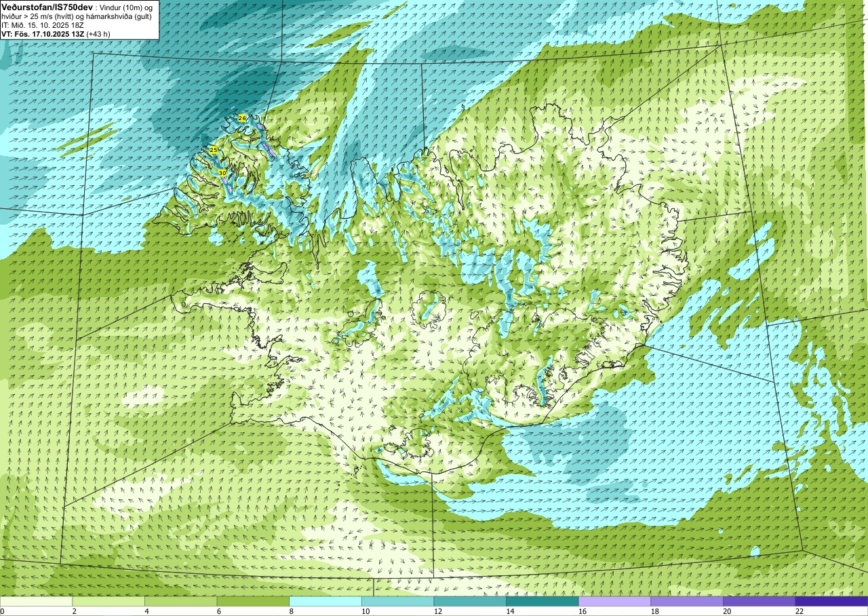
Task: Click the yellow gust label 30
Action: coord(222,174)
